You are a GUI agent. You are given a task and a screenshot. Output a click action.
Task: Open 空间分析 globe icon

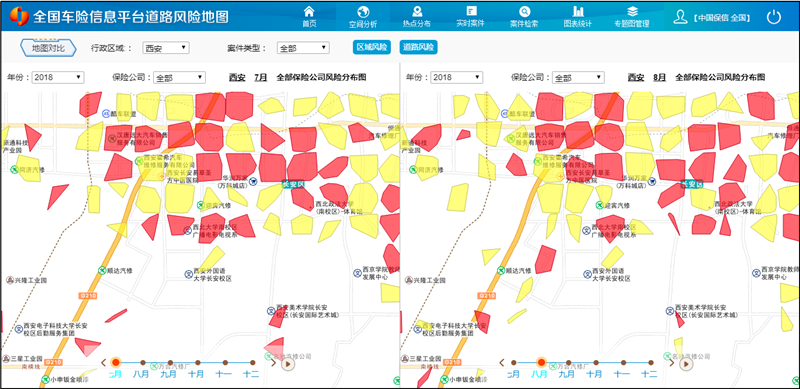(x=363, y=11)
